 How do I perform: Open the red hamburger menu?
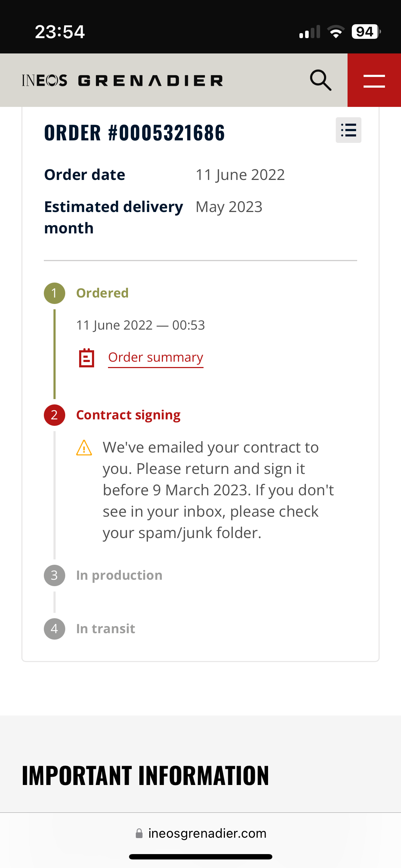374,80
